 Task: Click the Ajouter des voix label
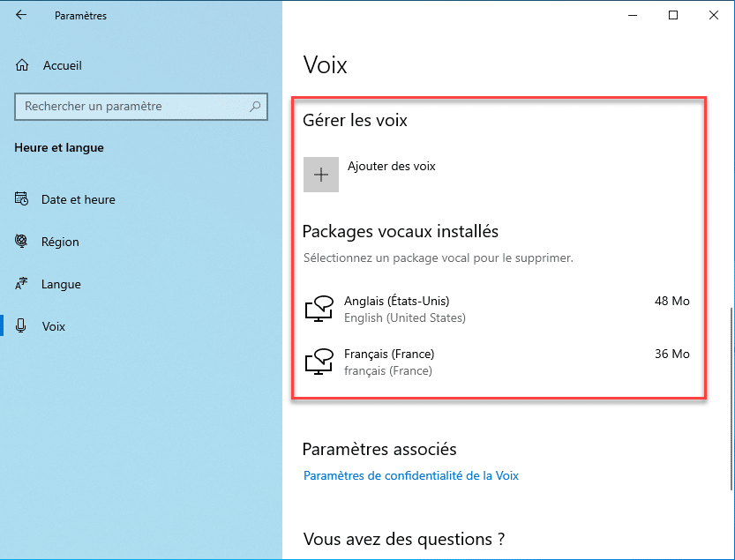coord(391,166)
